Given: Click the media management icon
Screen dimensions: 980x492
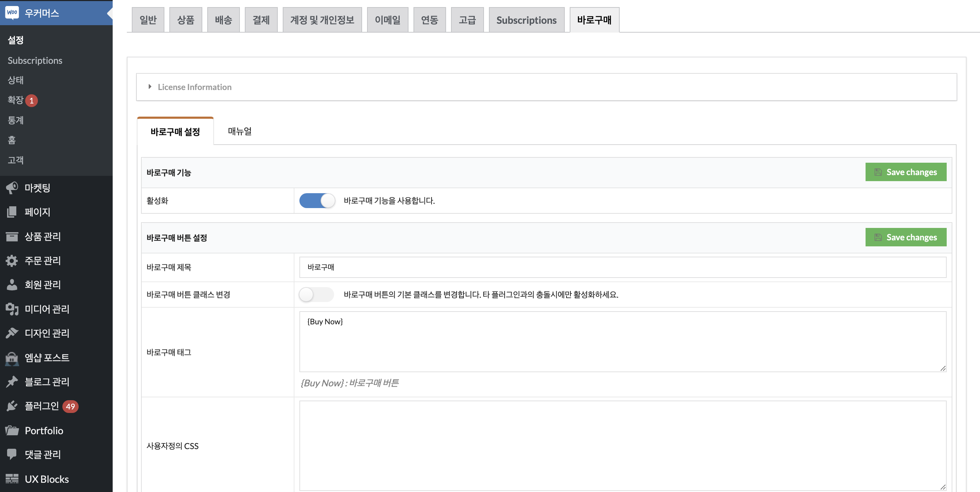Looking at the screenshot, I should 12,309.
